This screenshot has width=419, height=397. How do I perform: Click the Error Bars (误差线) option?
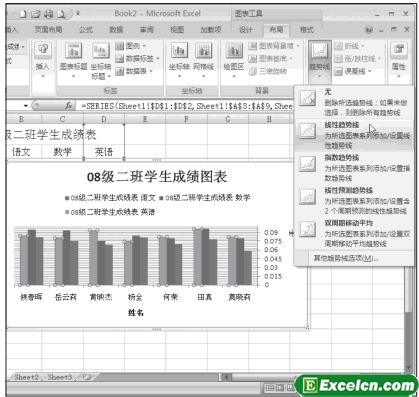353,71
